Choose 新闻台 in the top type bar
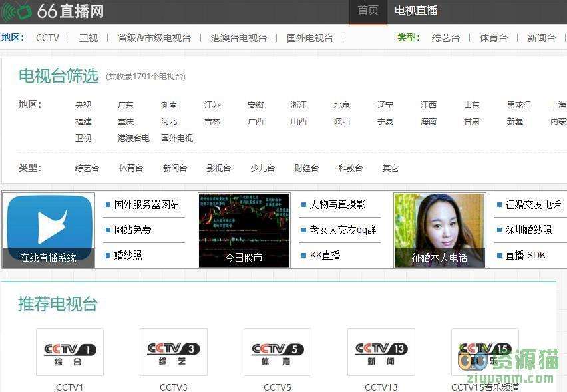Screen dimensions: 567x392 click(x=541, y=38)
